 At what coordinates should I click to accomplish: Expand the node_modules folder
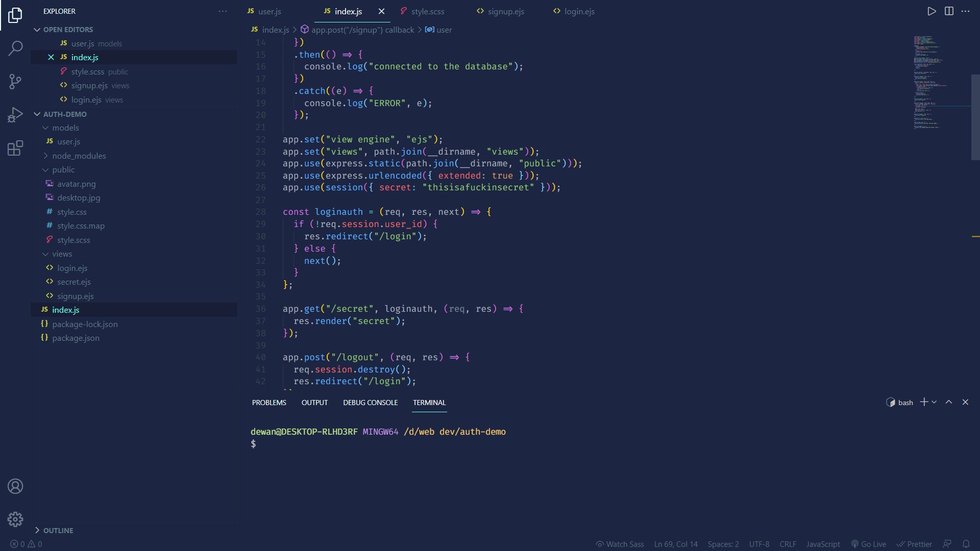79,156
